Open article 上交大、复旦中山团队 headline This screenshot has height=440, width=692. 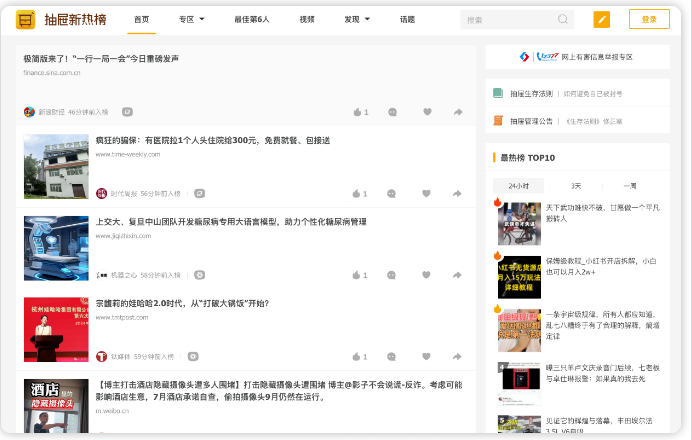[x=231, y=222]
